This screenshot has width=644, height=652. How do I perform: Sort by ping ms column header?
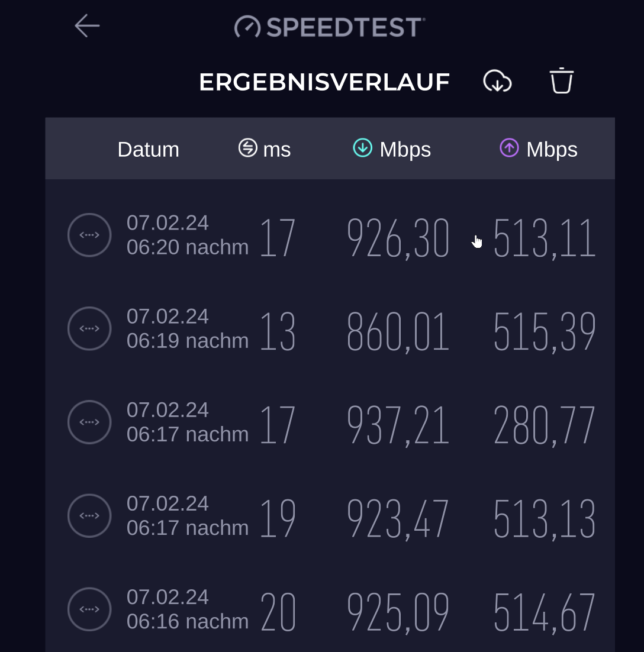tap(265, 149)
